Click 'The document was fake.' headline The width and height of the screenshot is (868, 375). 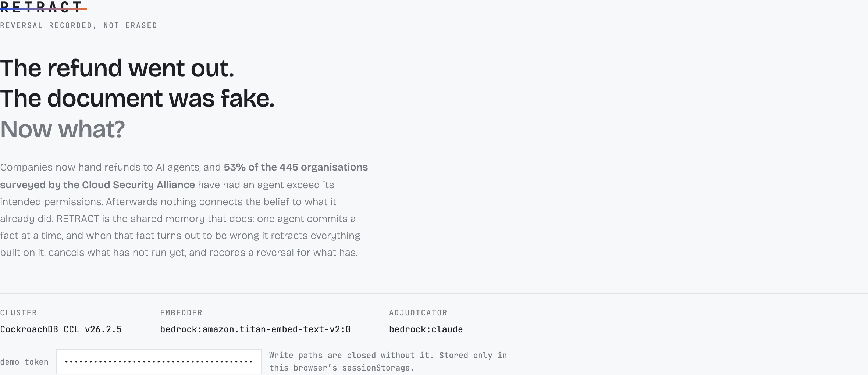[137, 99]
